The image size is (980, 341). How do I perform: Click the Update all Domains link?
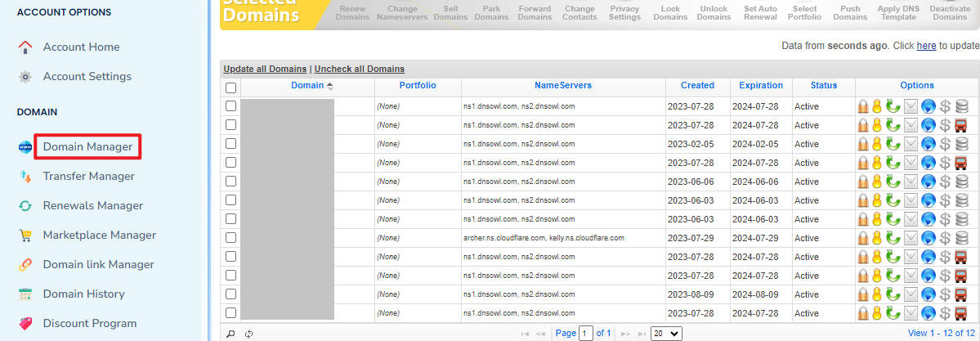(x=265, y=69)
